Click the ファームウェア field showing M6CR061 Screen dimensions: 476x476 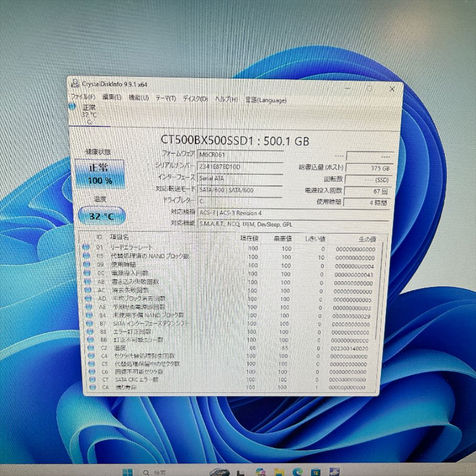(x=240, y=155)
